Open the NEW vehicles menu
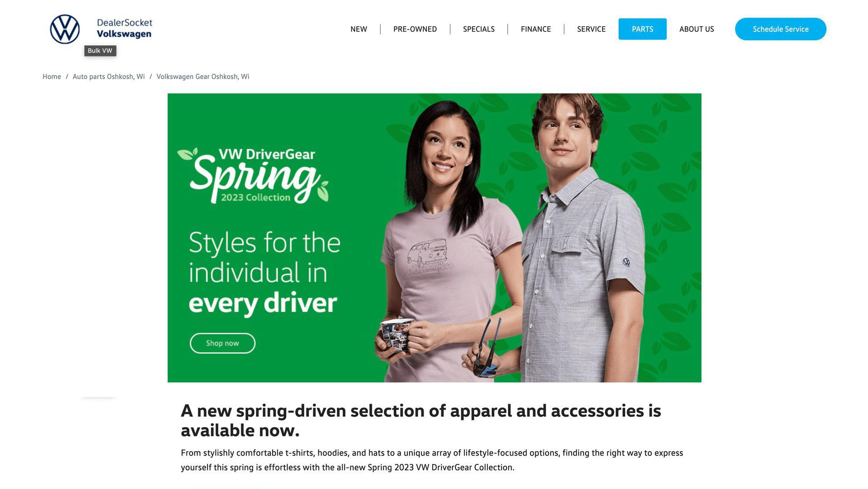This screenshot has width=868, height=489. pos(359,29)
